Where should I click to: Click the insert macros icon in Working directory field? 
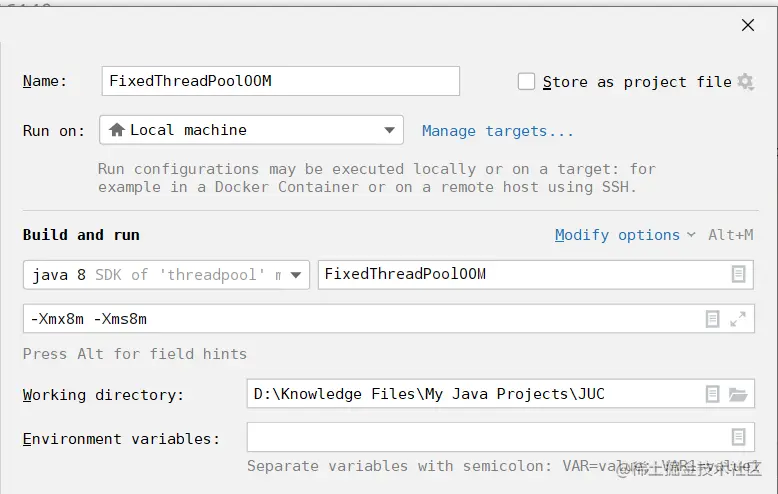tap(712, 394)
